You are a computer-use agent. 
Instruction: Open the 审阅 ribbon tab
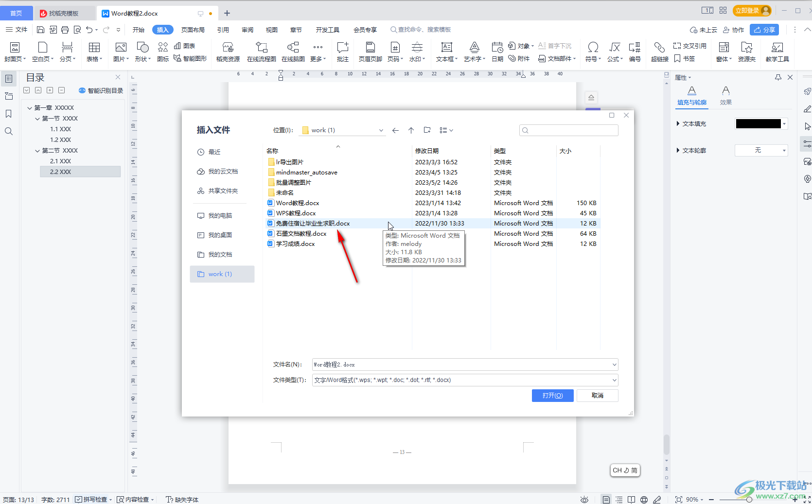(x=247, y=30)
